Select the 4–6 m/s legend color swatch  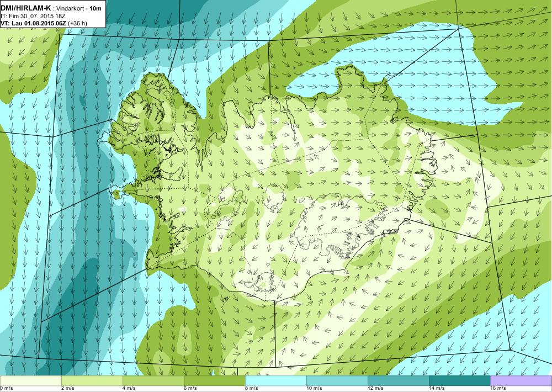pyautogui.click(x=153, y=381)
